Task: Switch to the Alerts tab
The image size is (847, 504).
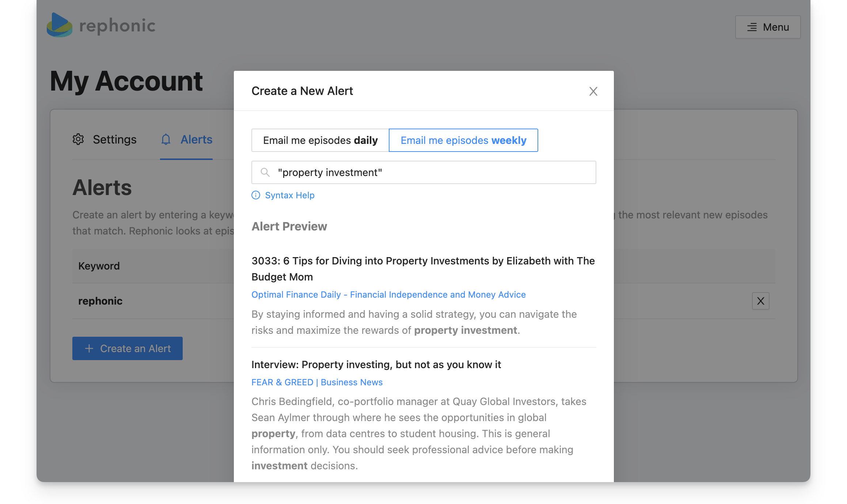Action: click(196, 140)
